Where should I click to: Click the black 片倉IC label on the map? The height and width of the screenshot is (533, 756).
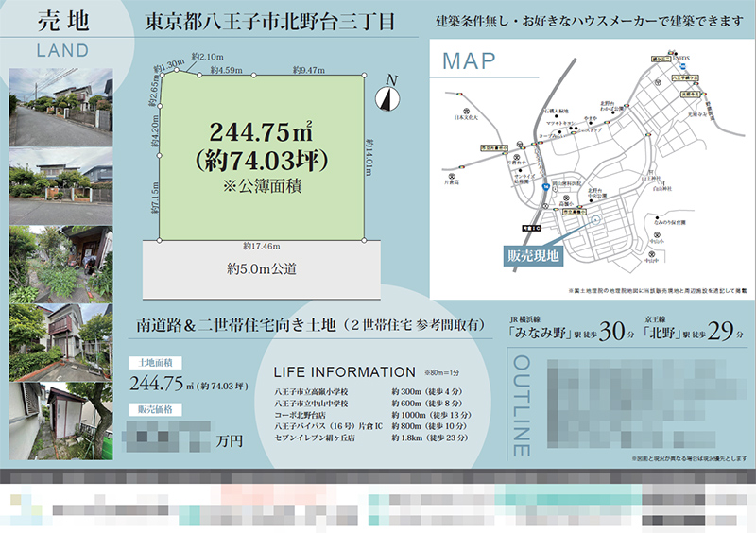(530, 228)
